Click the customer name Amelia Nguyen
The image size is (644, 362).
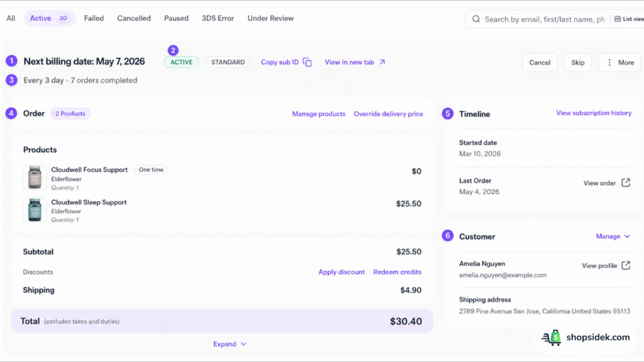tap(482, 263)
